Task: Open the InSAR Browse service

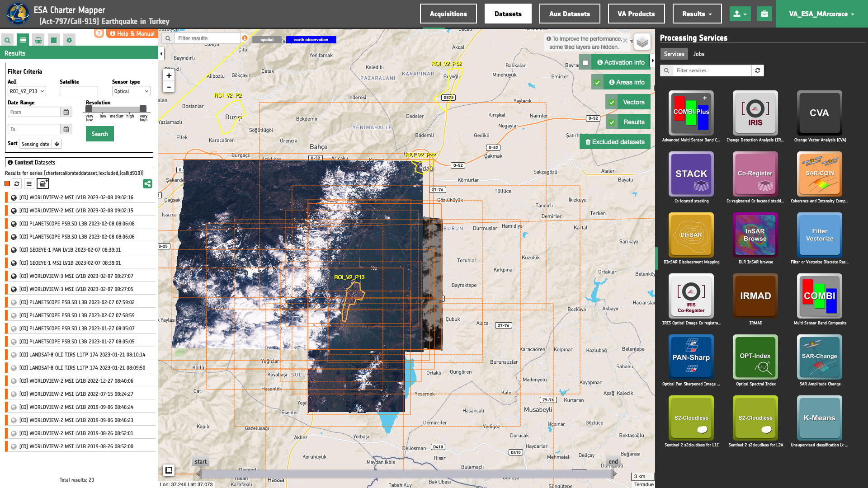Action: click(755, 235)
